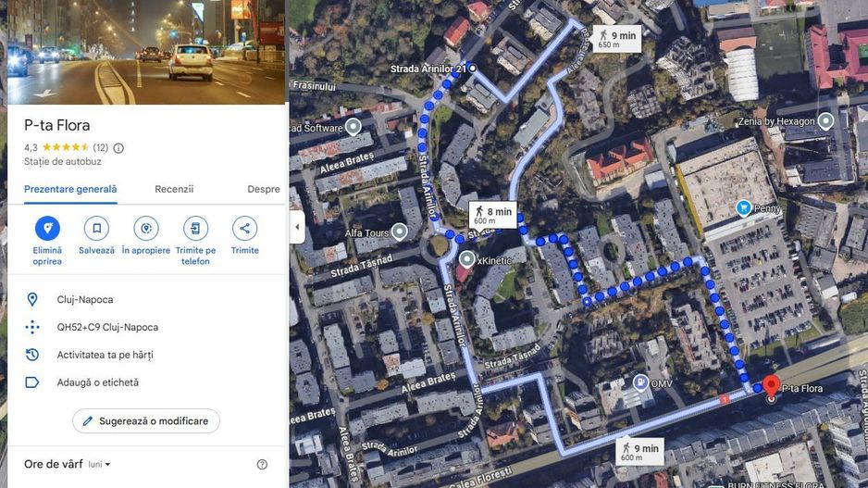Select the Penny store map pin
The width and height of the screenshot is (868, 488).
[743, 208]
